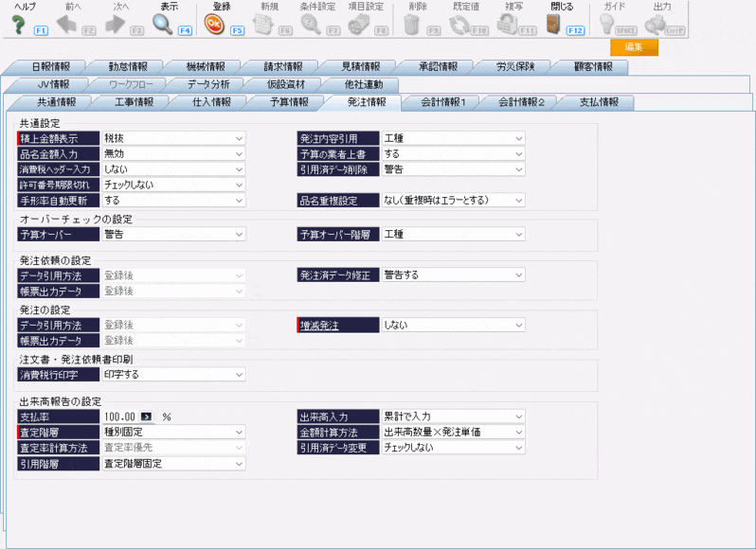This screenshot has width=756, height=549.
Task: Click the 表示 magnifier icon
Action: point(163,25)
